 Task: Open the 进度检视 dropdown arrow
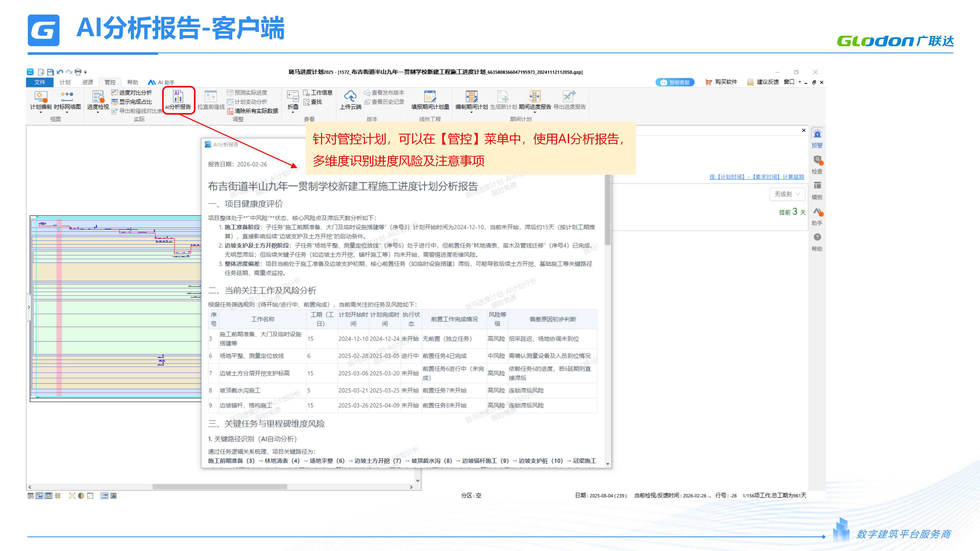[98, 112]
